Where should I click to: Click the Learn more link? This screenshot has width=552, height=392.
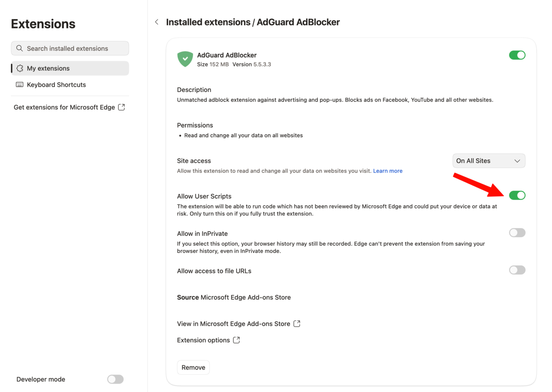tap(388, 171)
